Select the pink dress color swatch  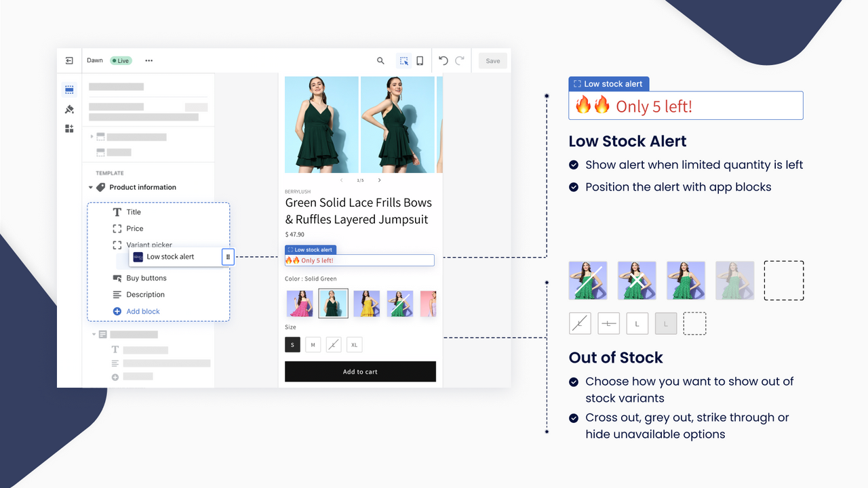pyautogui.click(x=300, y=303)
